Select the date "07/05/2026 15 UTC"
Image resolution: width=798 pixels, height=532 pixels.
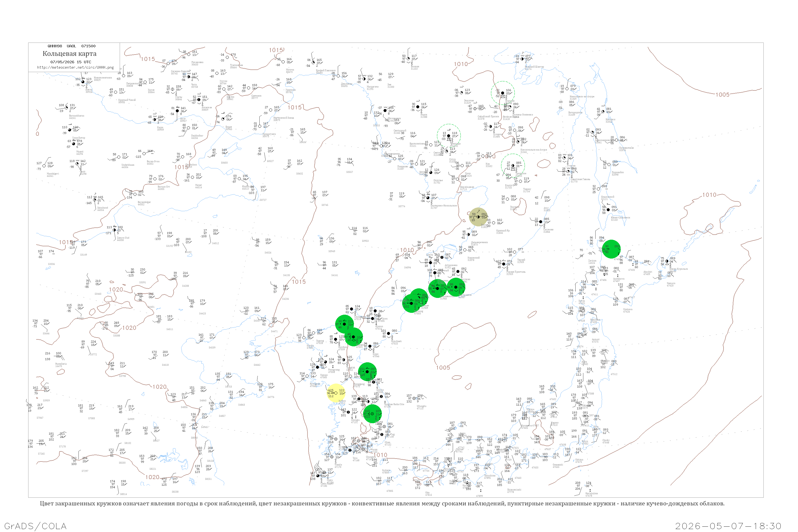(70, 62)
